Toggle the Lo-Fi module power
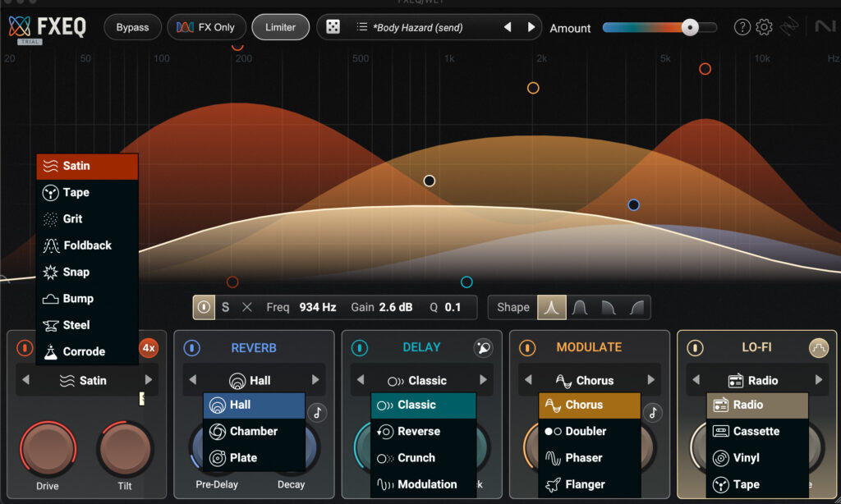This screenshot has width=841, height=504. 695,348
